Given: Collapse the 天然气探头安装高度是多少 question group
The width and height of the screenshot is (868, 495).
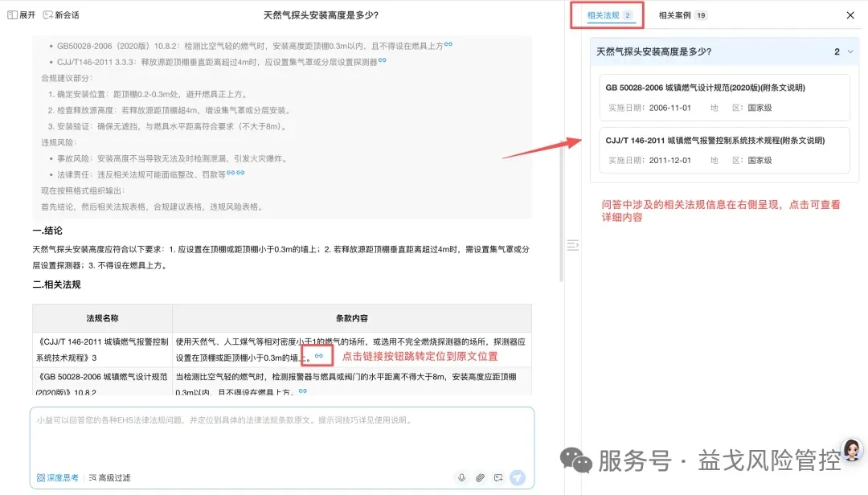Looking at the screenshot, I should click(850, 51).
